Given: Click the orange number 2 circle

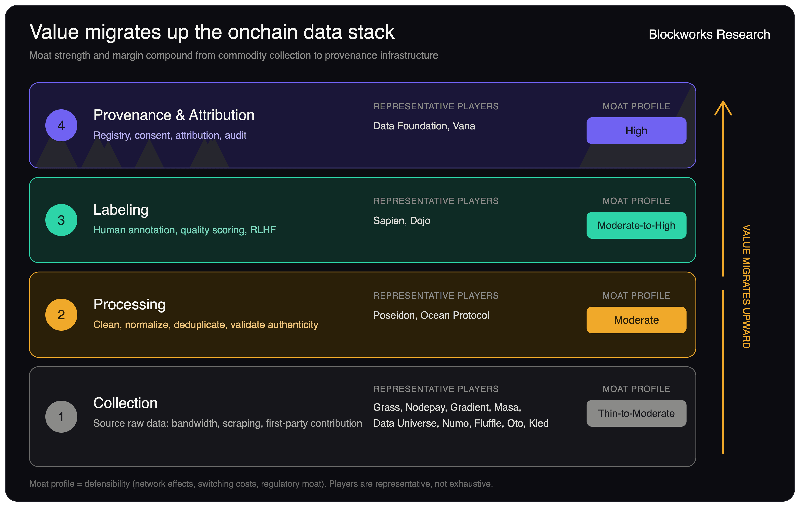Looking at the screenshot, I should pos(61,315).
